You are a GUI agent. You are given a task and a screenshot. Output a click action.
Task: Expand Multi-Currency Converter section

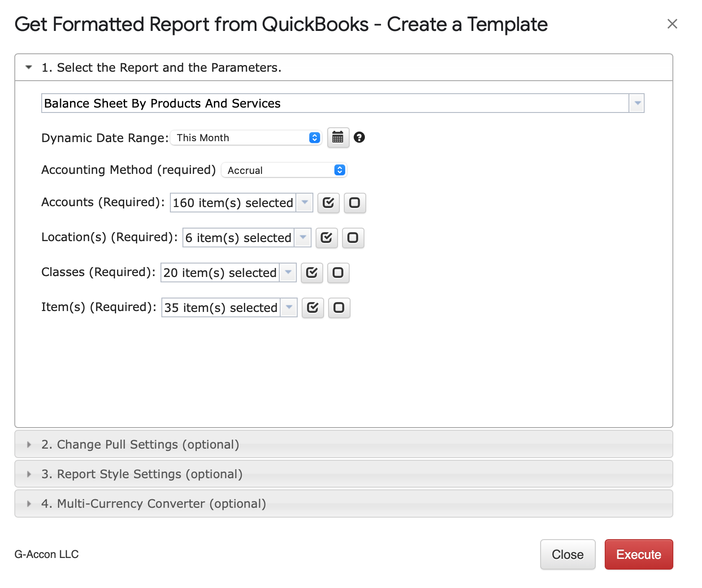pos(344,504)
